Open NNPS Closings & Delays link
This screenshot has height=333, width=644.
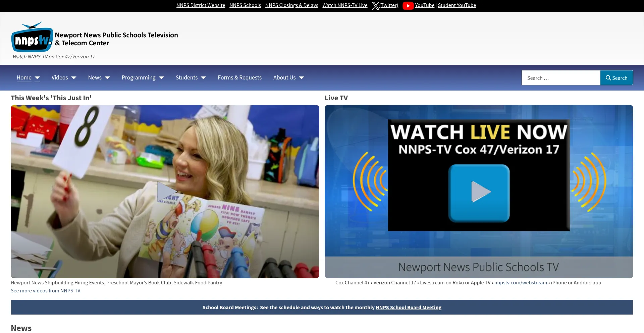click(292, 5)
